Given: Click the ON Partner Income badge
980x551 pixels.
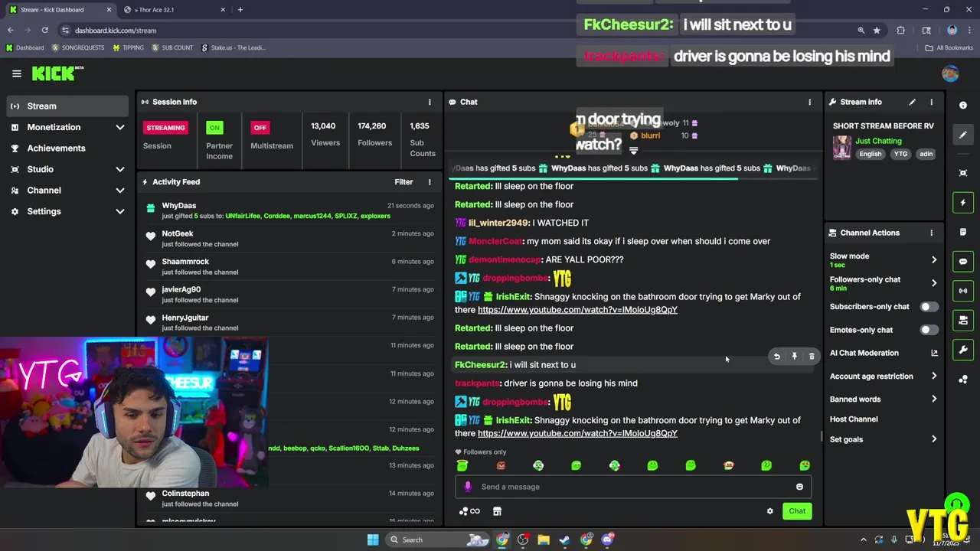Looking at the screenshot, I should click(x=214, y=128).
